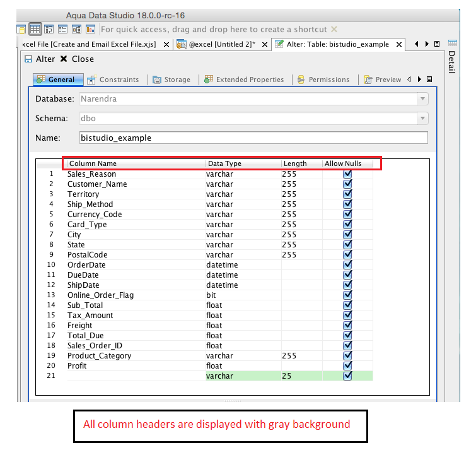Open the Extended Properties tab

click(244, 80)
